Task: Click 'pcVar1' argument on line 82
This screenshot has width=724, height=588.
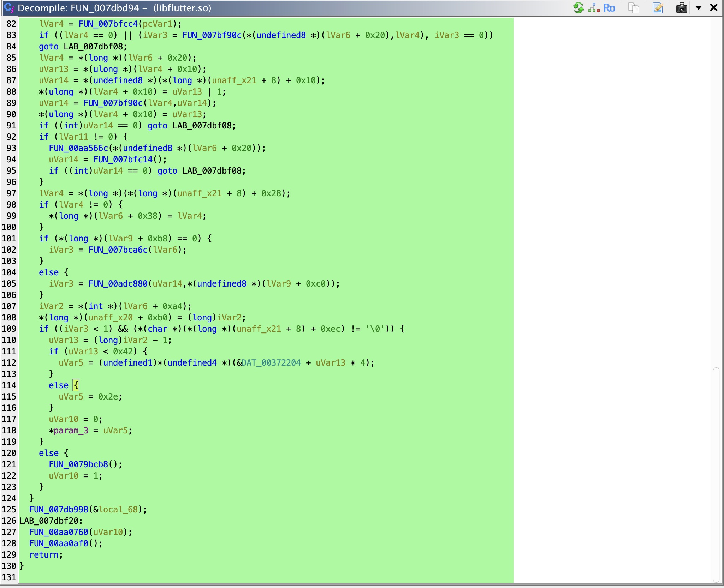Action: (x=158, y=24)
